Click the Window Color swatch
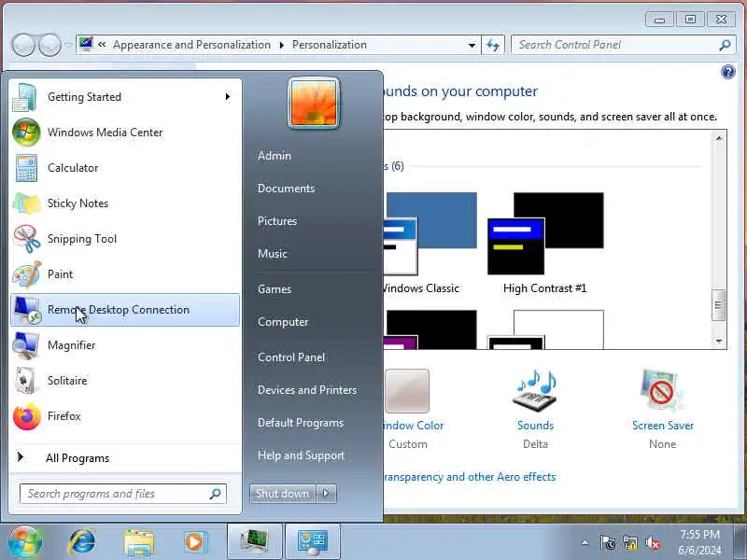Image resolution: width=747 pixels, height=560 pixels. [407, 391]
